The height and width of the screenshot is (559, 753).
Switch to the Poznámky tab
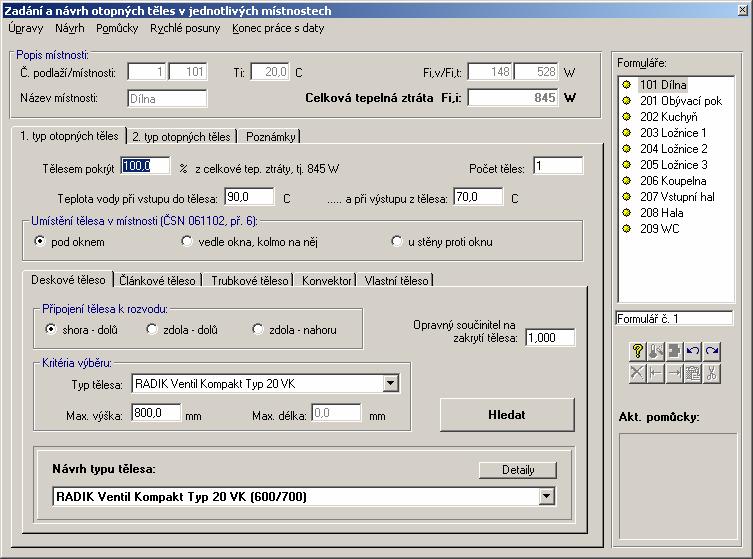click(270, 137)
